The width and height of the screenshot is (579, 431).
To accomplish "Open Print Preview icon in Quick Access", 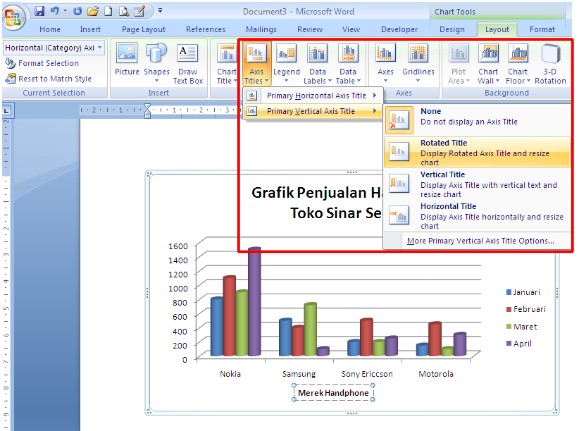I will point(124,11).
